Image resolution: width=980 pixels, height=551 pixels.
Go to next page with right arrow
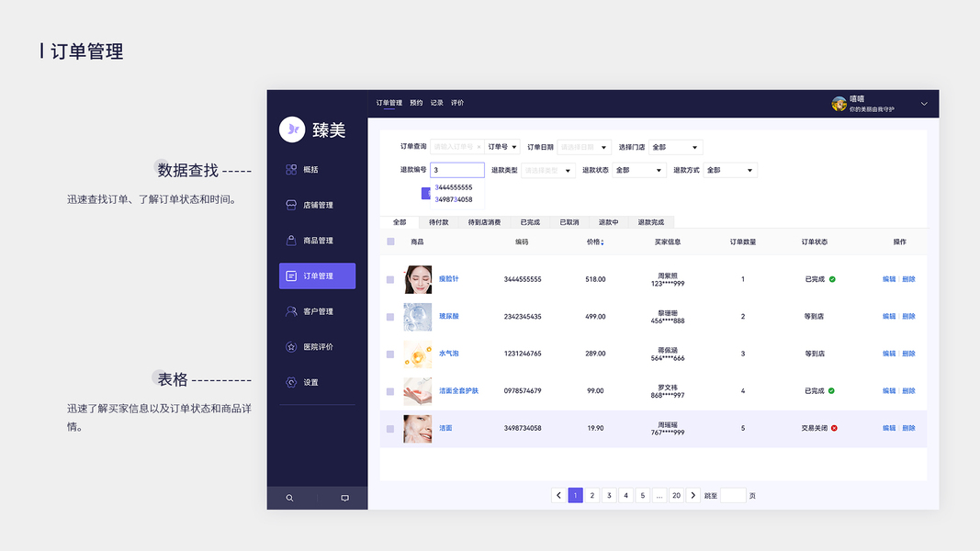pyautogui.click(x=693, y=495)
